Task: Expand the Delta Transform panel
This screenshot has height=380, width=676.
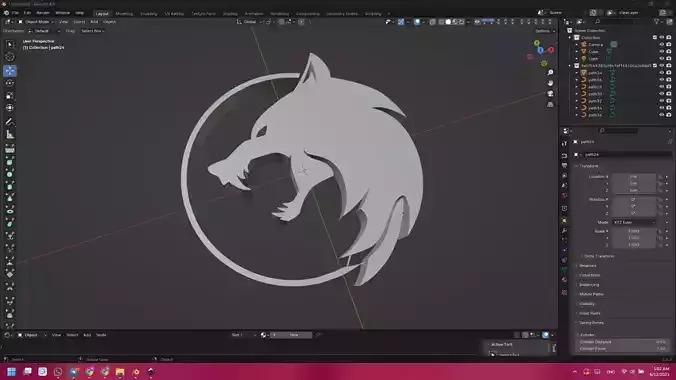Action: (x=599, y=256)
